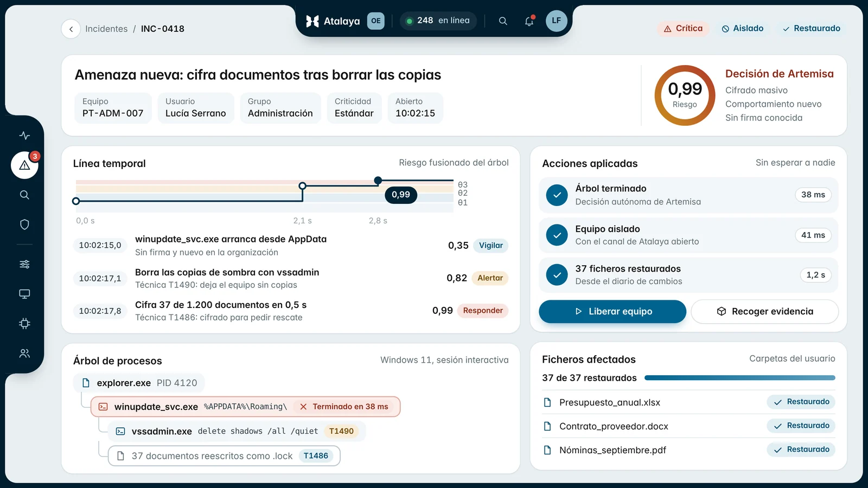Viewport: 868px width, 488px height.
Task: Click event Cifra 37 de 1.200 documentos
Action: (x=290, y=311)
